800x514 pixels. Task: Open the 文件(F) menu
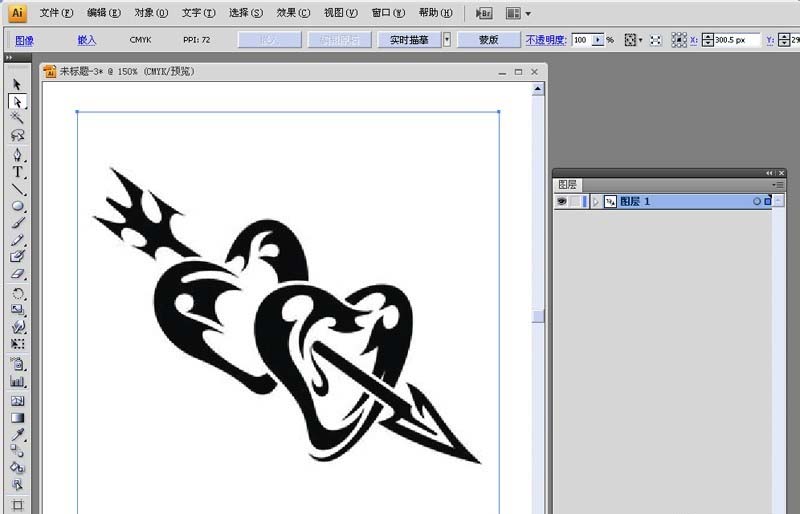pyautogui.click(x=56, y=13)
